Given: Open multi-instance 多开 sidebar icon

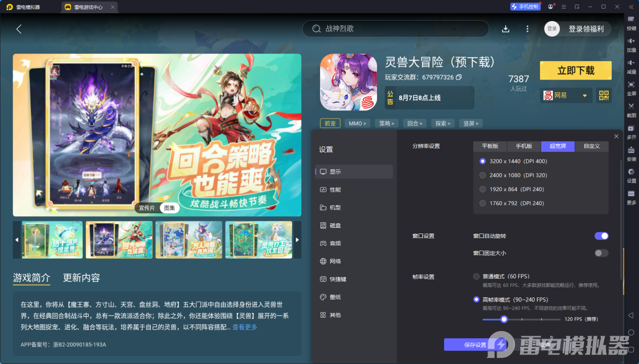Looking at the screenshot, I should (631, 131).
